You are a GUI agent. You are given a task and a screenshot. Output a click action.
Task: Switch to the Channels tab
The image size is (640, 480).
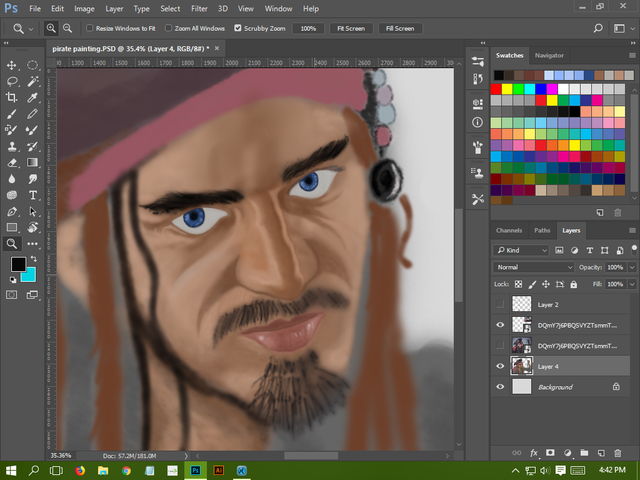509,230
